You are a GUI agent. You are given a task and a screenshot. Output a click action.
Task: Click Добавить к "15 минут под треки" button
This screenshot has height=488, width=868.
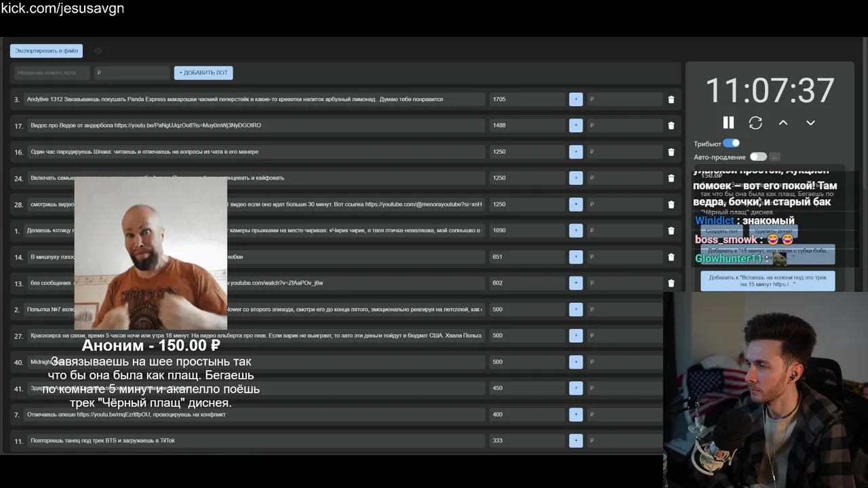click(x=768, y=253)
